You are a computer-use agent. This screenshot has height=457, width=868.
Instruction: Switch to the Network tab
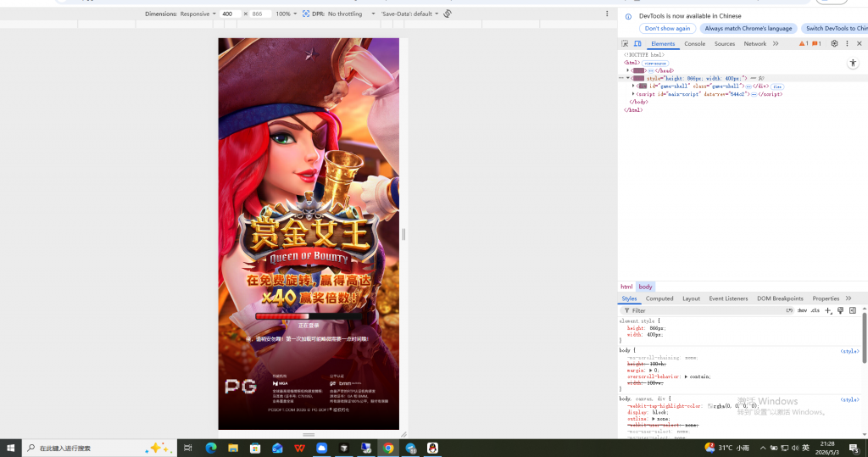(755, 44)
